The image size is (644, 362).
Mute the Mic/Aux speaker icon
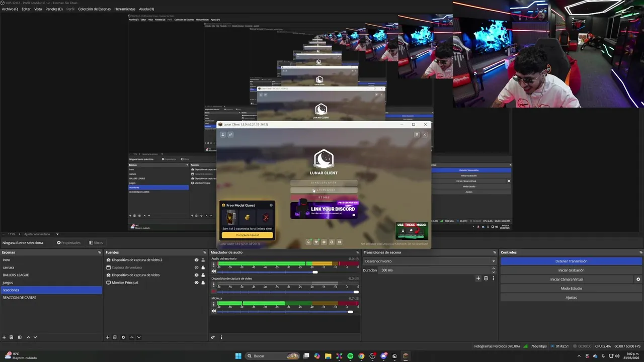tap(214, 311)
